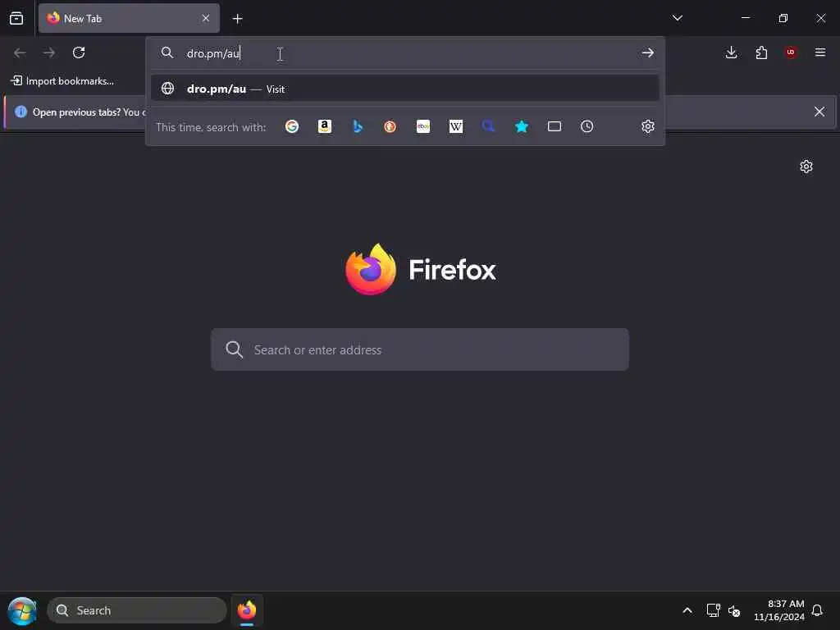
Task: Click the Firefox taskbar icon
Action: pos(247,610)
